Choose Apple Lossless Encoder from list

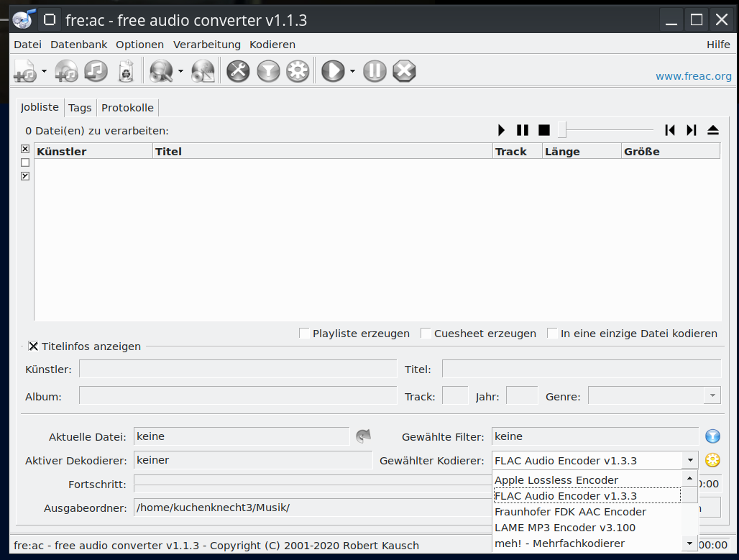587,480
